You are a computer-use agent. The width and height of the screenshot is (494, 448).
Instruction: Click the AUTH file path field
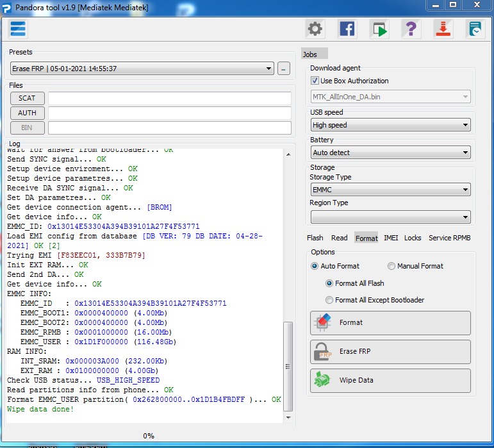click(x=170, y=113)
